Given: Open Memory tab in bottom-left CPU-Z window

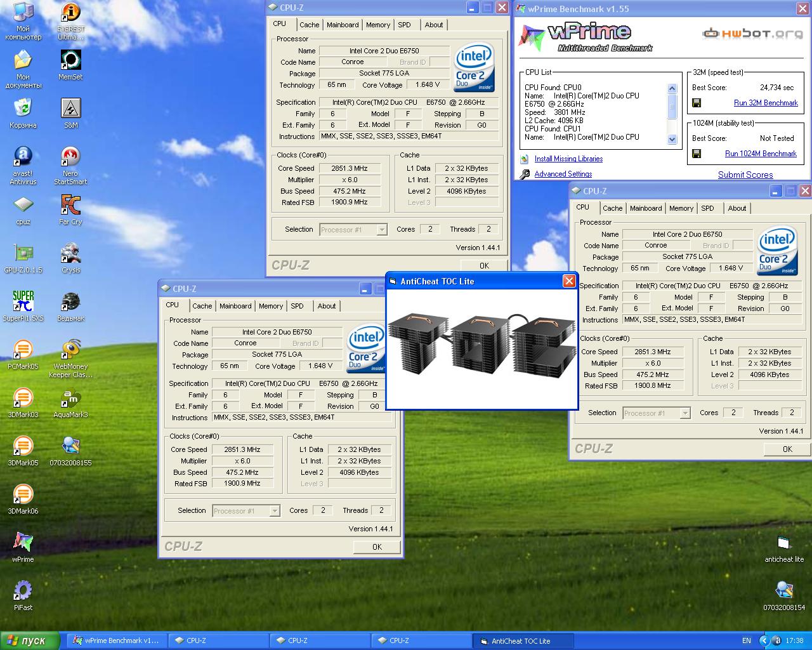Looking at the screenshot, I should click(x=271, y=306).
